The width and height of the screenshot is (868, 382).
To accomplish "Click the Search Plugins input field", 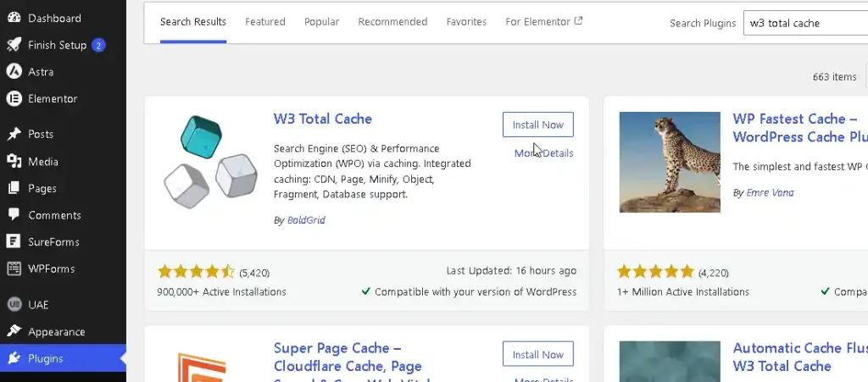I will [x=805, y=23].
